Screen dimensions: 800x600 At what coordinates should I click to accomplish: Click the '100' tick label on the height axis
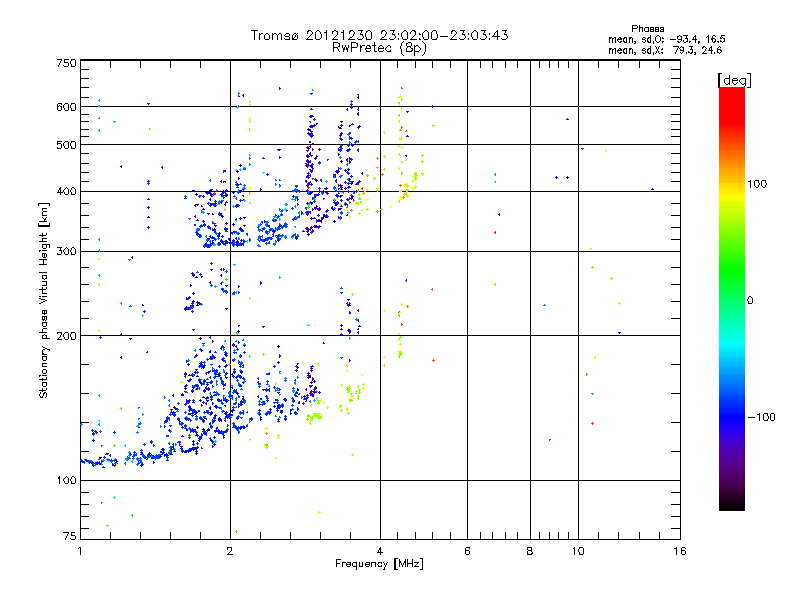coord(66,480)
